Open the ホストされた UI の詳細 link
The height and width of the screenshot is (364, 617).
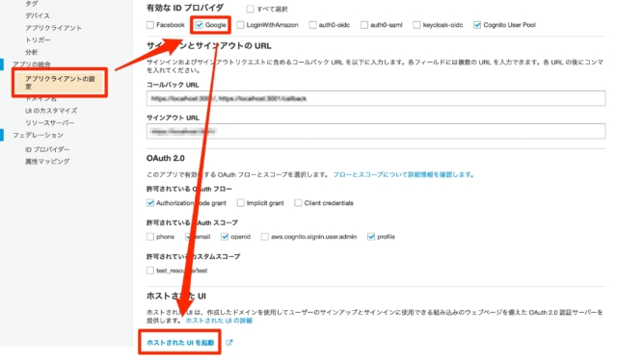(219, 321)
